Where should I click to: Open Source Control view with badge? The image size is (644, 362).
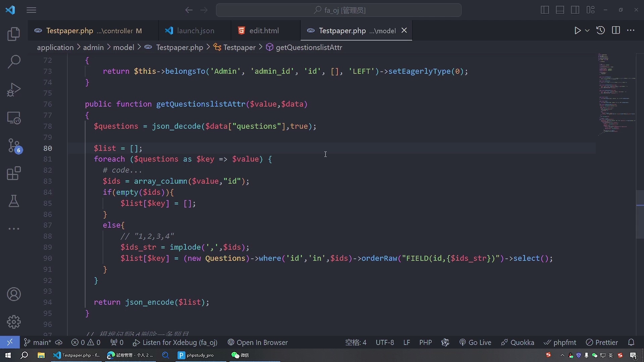click(14, 146)
